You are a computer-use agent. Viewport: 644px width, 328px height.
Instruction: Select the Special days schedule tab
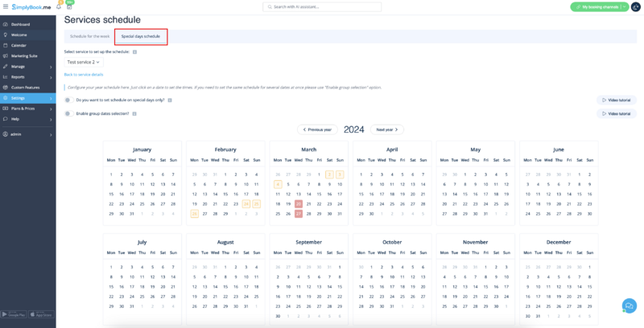click(141, 36)
